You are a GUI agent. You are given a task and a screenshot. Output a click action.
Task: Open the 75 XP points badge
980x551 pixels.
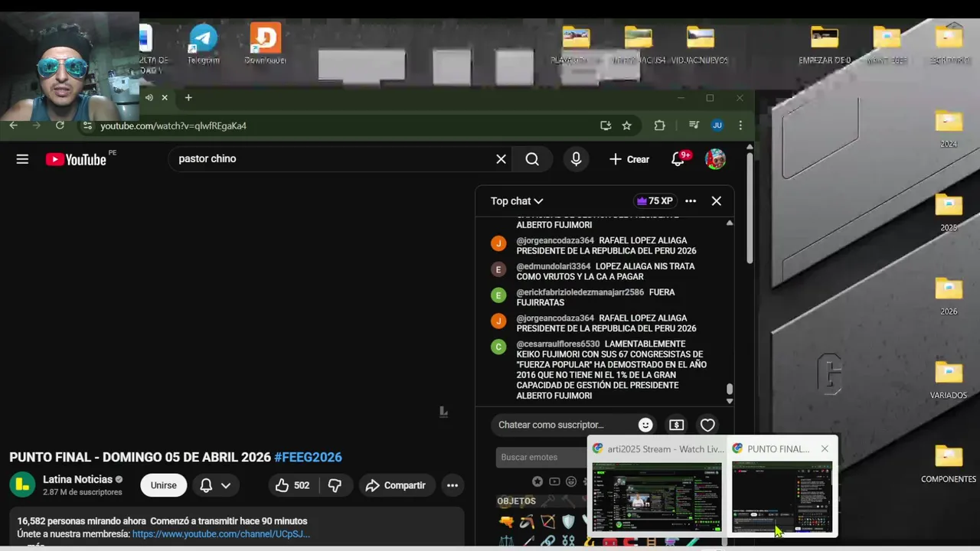click(x=655, y=201)
